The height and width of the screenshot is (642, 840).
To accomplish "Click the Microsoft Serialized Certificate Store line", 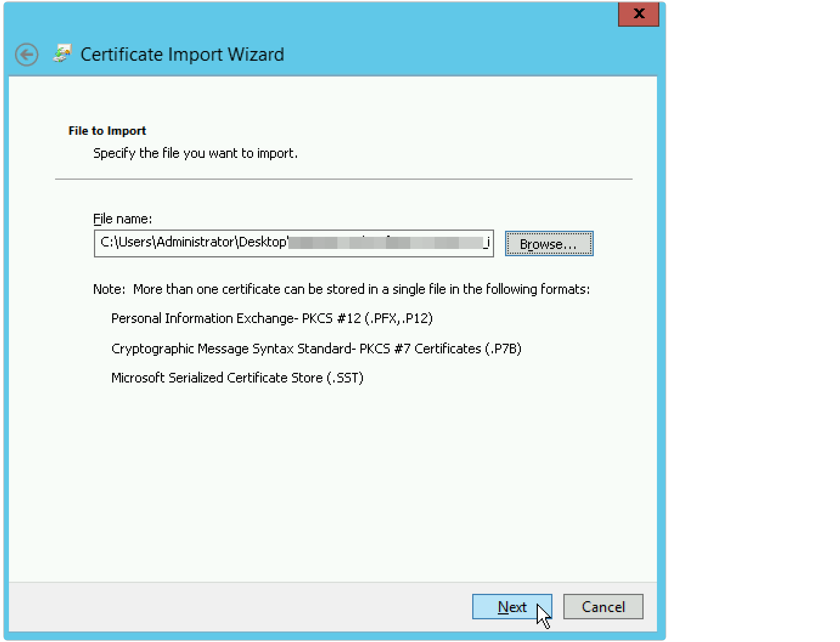I will point(237,378).
